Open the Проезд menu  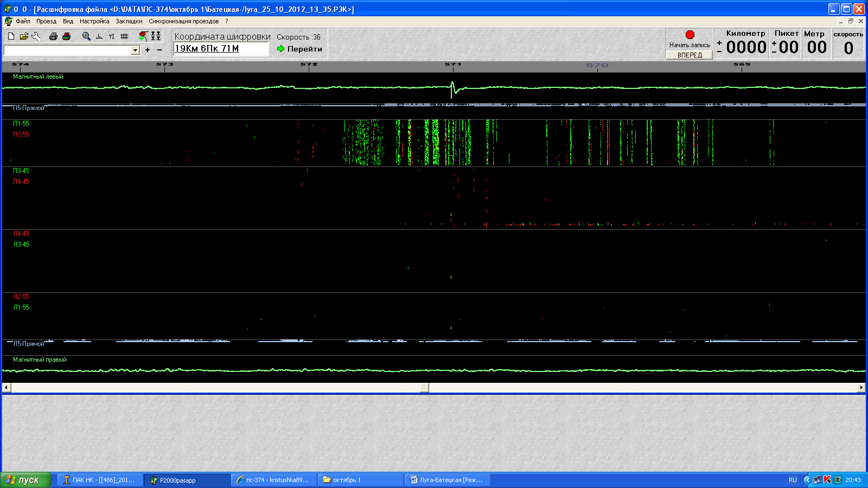(x=46, y=21)
